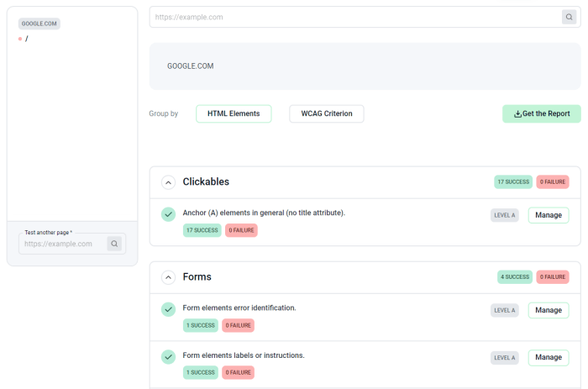Click 0 FAILURE badge in Forms header
This screenshot has width=588, height=389.
pyautogui.click(x=553, y=276)
